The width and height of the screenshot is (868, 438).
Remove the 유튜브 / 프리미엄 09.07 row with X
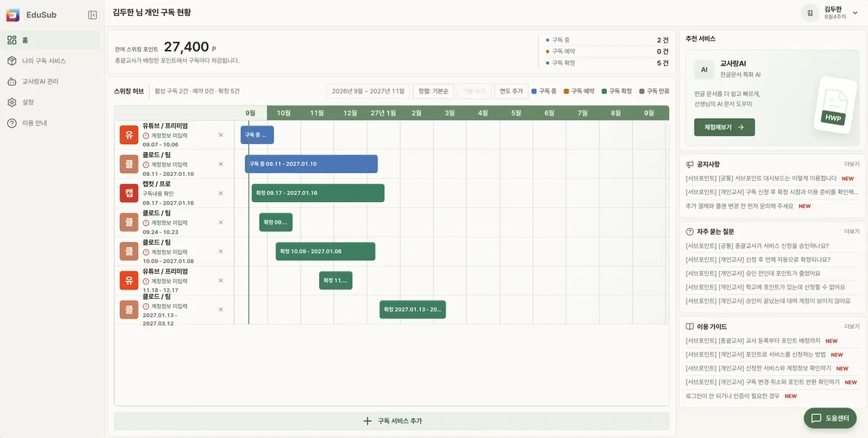tap(221, 135)
